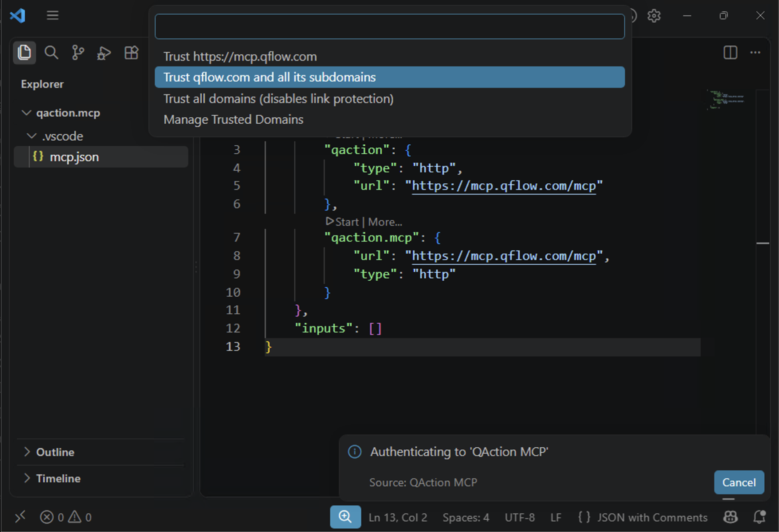Go to line via Ln 13, Col 2
The width and height of the screenshot is (779, 532).
click(397, 517)
